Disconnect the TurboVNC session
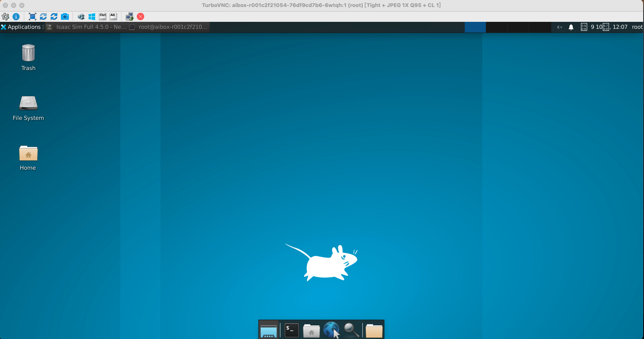 coord(141,16)
